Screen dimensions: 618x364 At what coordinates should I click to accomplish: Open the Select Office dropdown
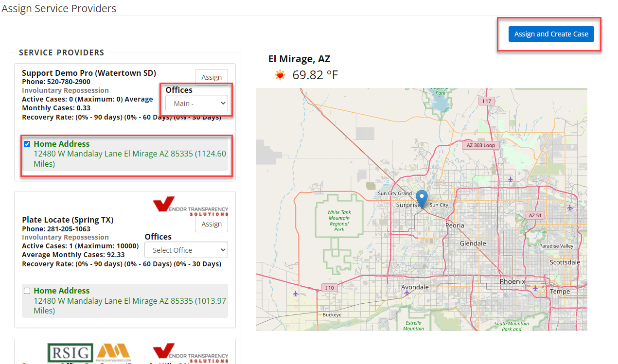coord(186,250)
